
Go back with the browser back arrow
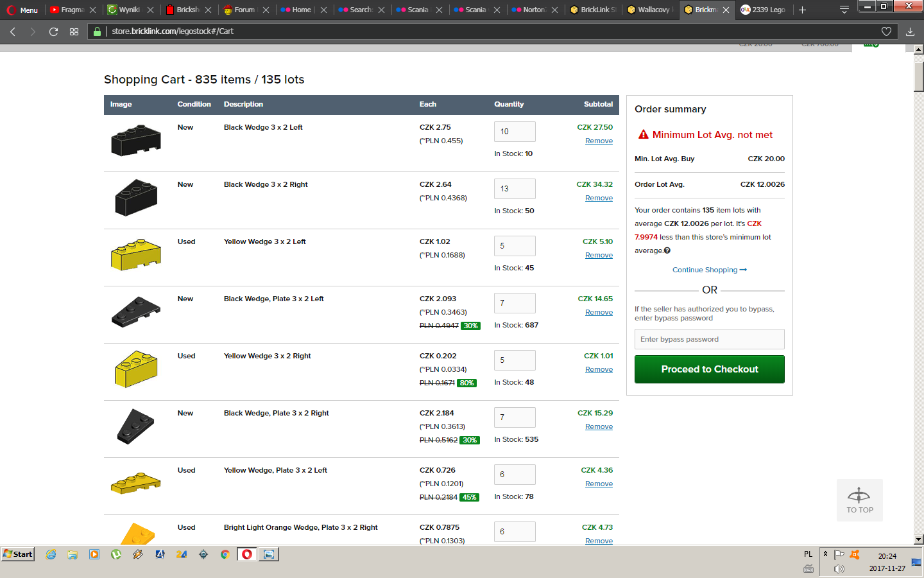tap(13, 31)
